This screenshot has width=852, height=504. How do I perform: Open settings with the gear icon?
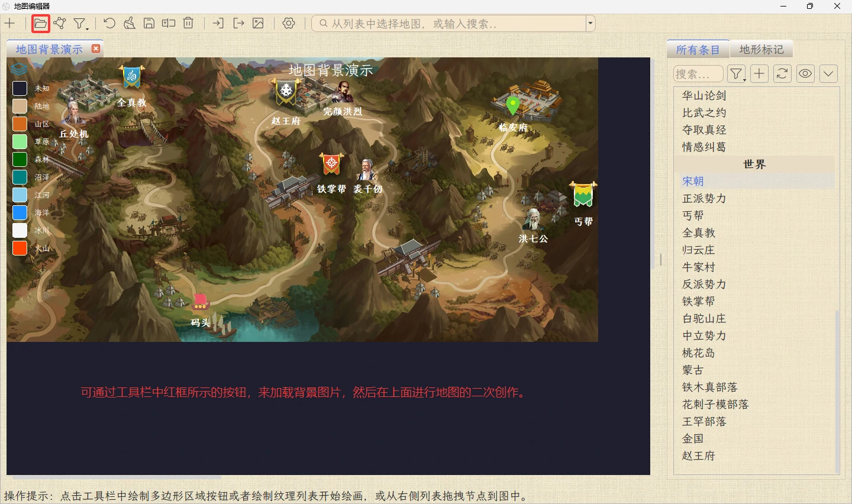click(289, 24)
